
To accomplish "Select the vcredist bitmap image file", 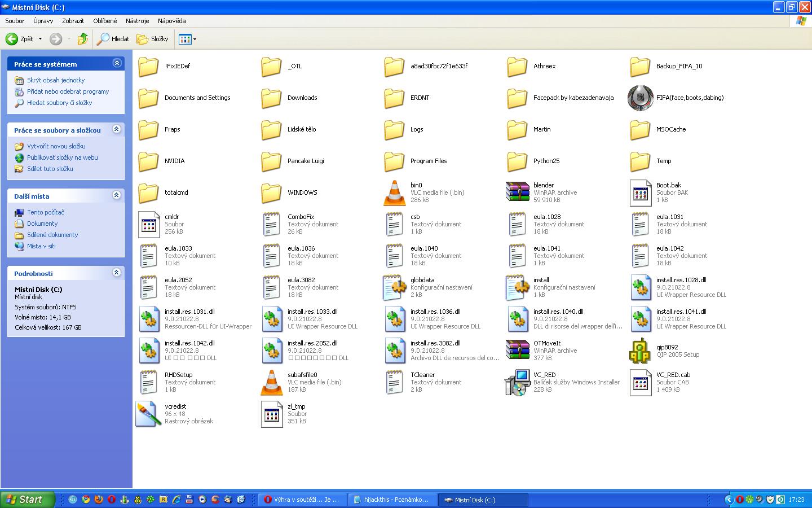I will tap(148, 414).
